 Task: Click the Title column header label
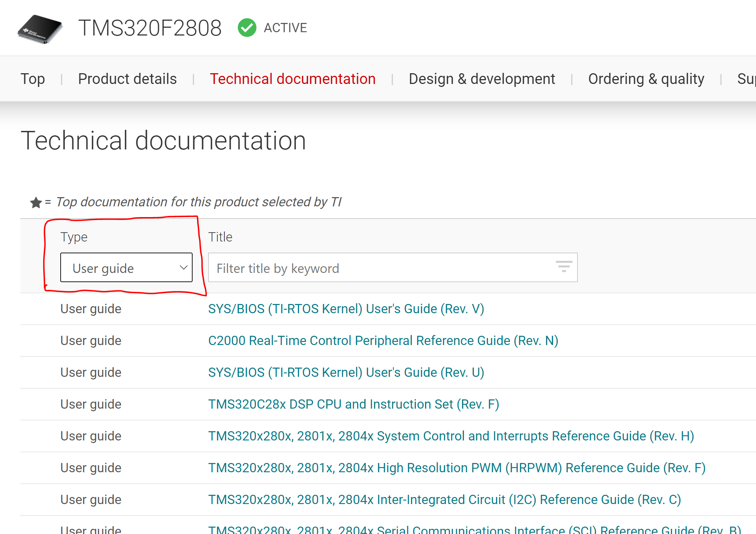coord(220,237)
